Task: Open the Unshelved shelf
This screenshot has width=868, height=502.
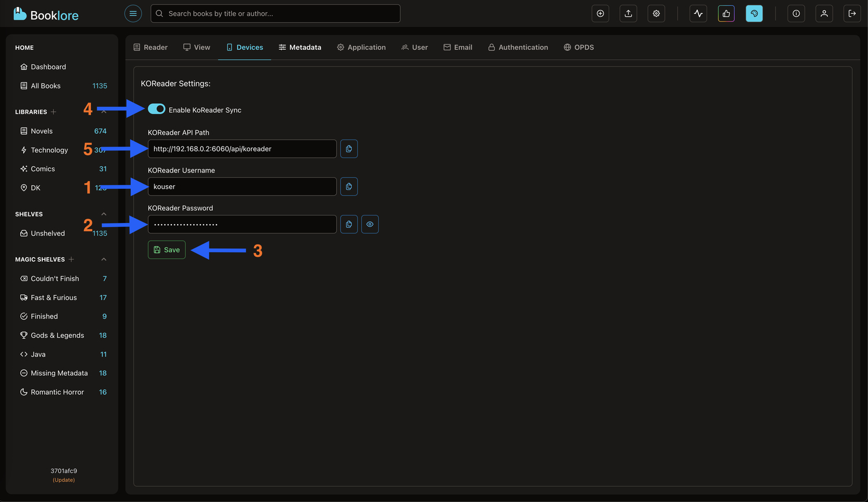Action: click(x=62, y=233)
